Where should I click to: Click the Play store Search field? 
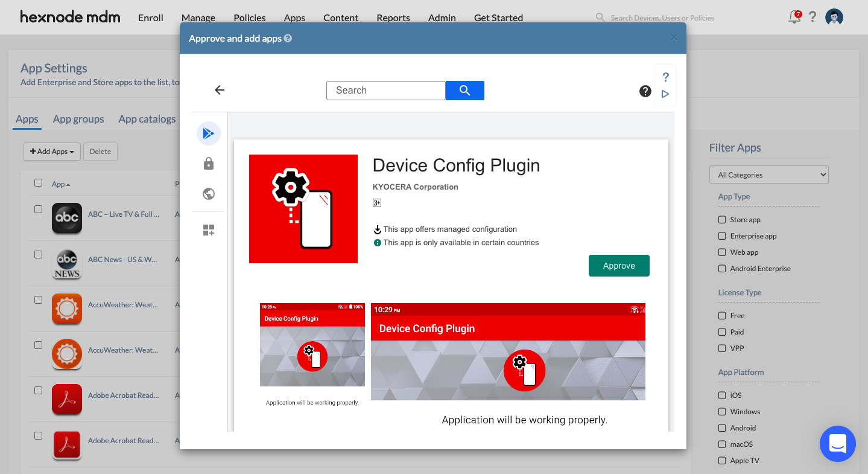tap(386, 90)
